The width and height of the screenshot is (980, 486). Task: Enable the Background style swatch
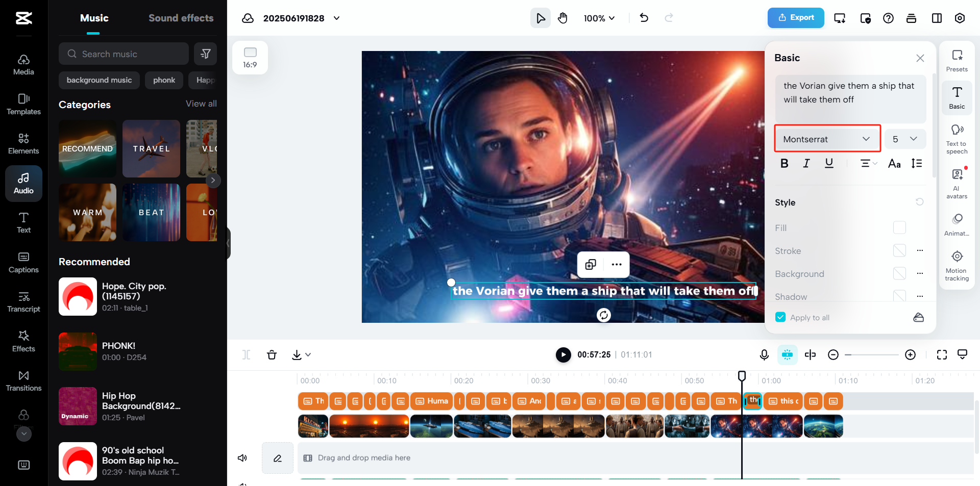pyautogui.click(x=899, y=273)
